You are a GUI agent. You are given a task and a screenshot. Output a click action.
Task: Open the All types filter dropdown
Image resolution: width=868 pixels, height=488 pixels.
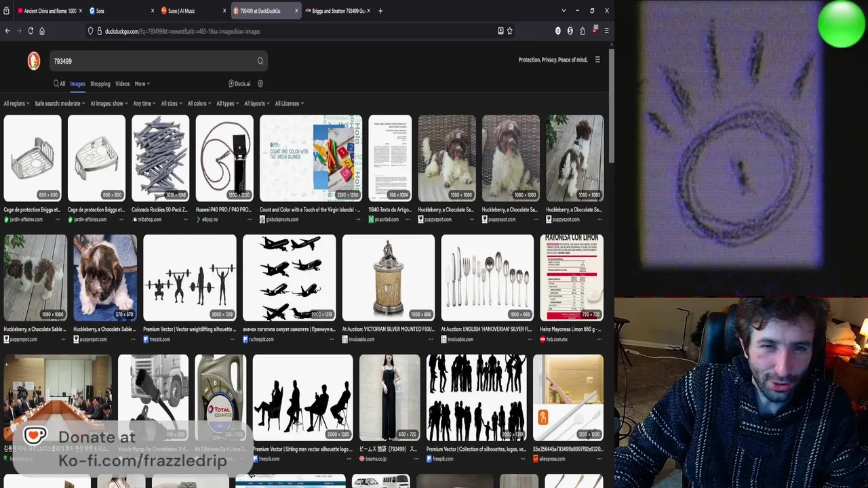[227, 104]
